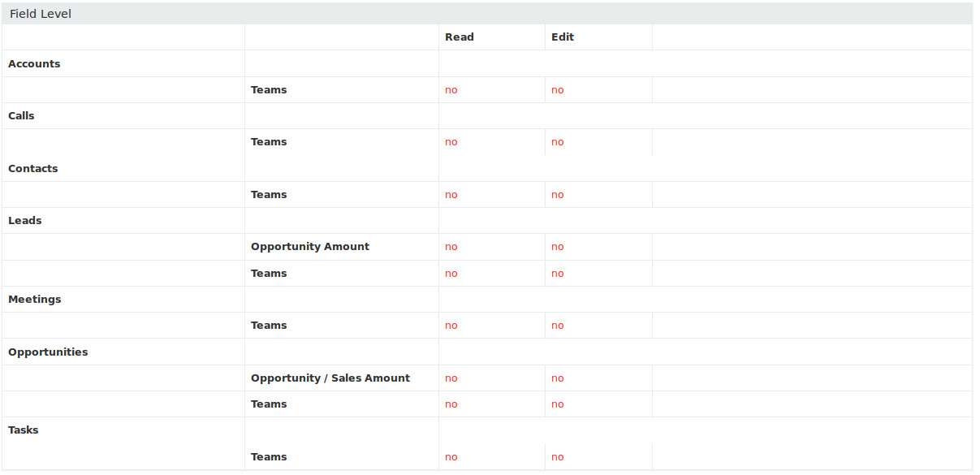Image resolution: width=980 pixels, height=475 pixels.
Task: Click the Meetings module row label
Action: 35,300
